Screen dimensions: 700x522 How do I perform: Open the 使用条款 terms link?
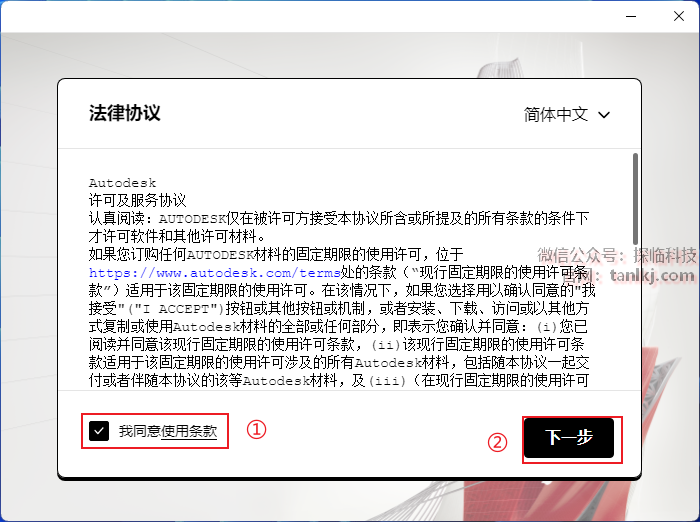[189, 431]
